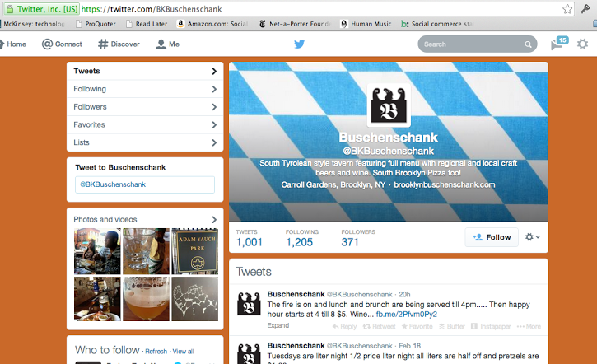The height and width of the screenshot is (364, 597).
Task: Expand Photos and videos chevron
Action: click(214, 220)
